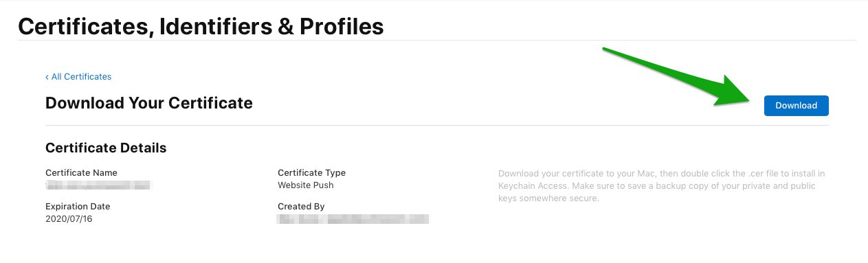Go back via All Certificates link
This screenshot has height=263, width=868.
point(81,77)
